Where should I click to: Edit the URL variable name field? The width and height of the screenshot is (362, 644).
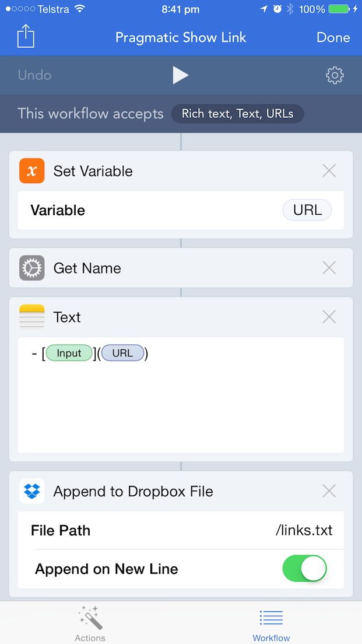click(307, 210)
